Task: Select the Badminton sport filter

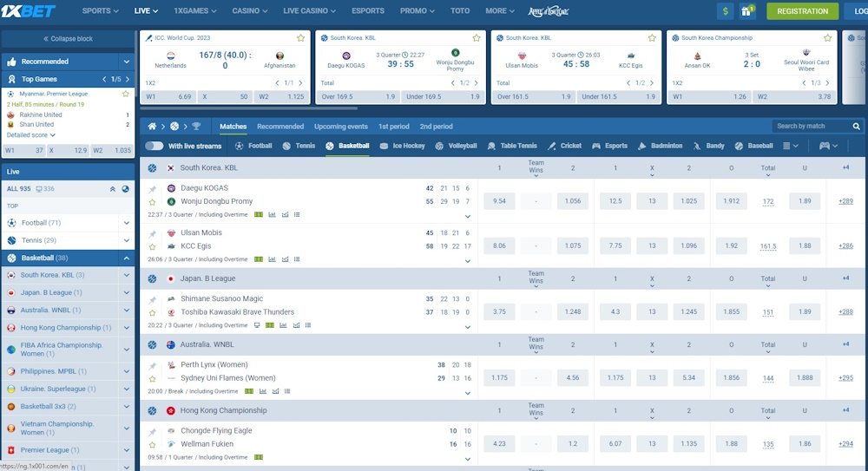Action: [x=660, y=146]
